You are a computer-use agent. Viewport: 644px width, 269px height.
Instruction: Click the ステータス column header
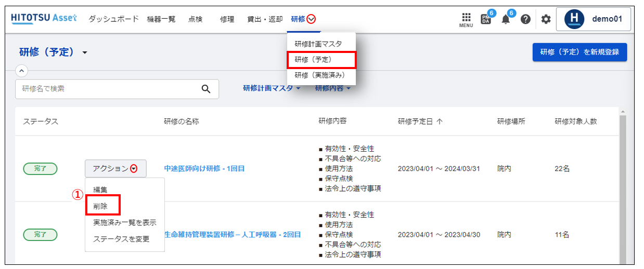point(41,122)
